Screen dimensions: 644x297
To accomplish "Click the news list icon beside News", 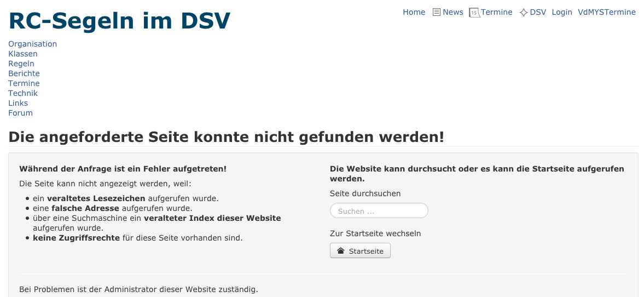I will (436, 13).
